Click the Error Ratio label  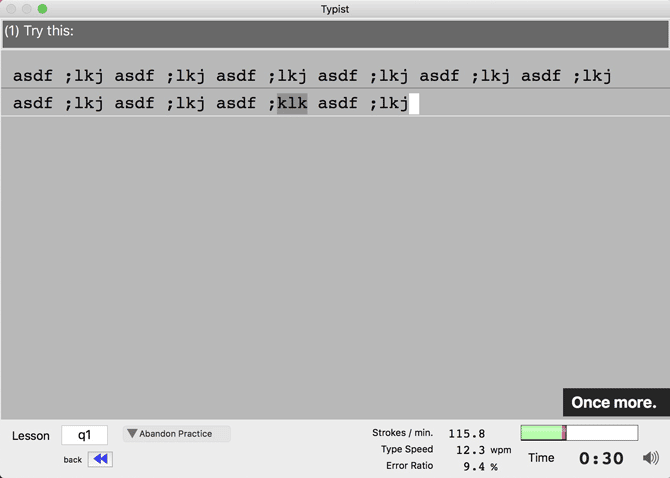click(x=409, y=466)
